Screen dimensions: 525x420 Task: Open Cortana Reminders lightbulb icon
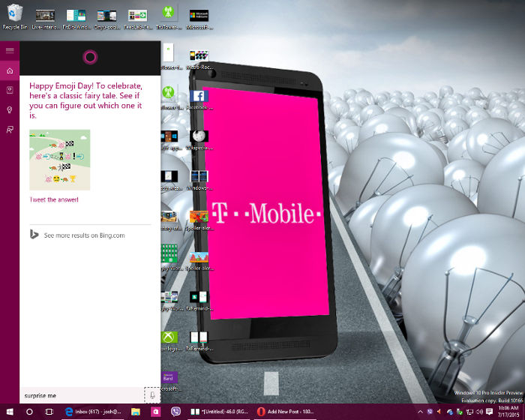pyautogui.click(x=10, y=109)
